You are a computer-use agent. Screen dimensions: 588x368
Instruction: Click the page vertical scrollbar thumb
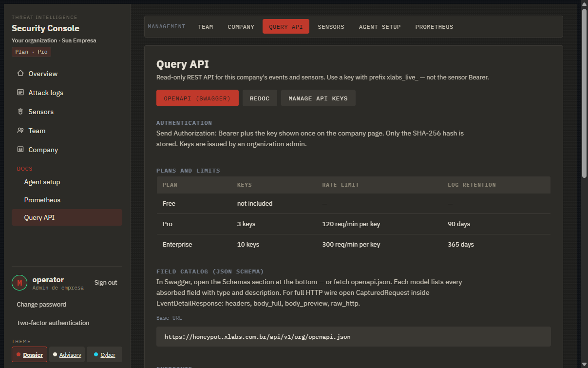click(584, 93)
